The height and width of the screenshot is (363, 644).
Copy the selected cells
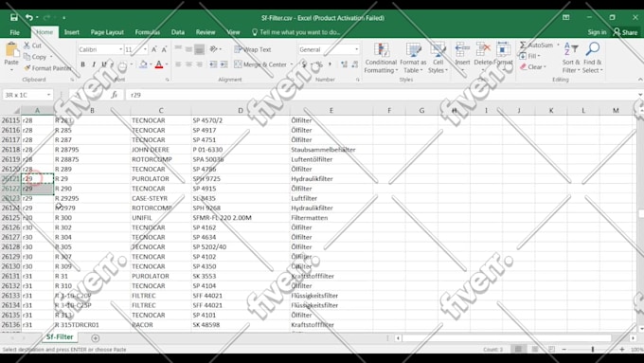tap(34, 57)
